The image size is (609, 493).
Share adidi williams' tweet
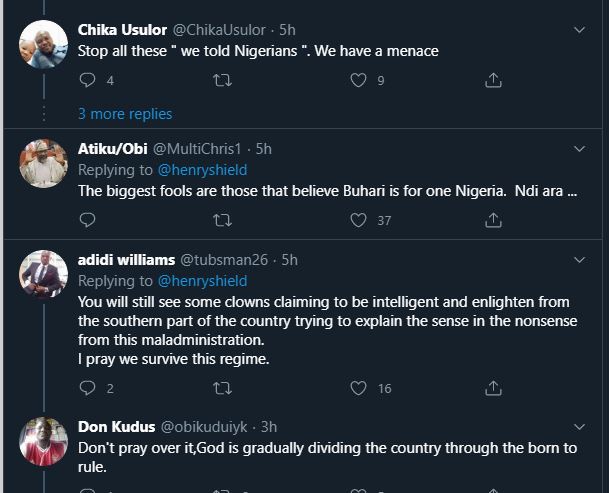[x=493, y=388]
